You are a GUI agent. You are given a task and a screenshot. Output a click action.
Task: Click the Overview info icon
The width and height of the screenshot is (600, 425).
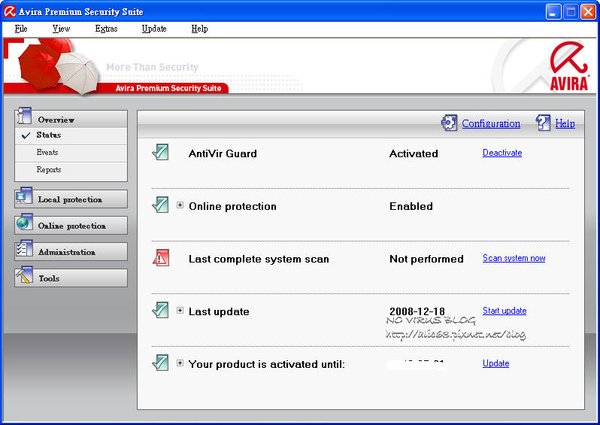[24, 116]
